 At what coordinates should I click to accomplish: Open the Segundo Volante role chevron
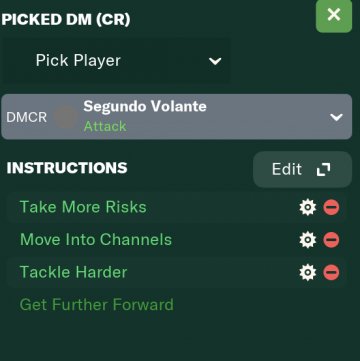click(336, 117)
